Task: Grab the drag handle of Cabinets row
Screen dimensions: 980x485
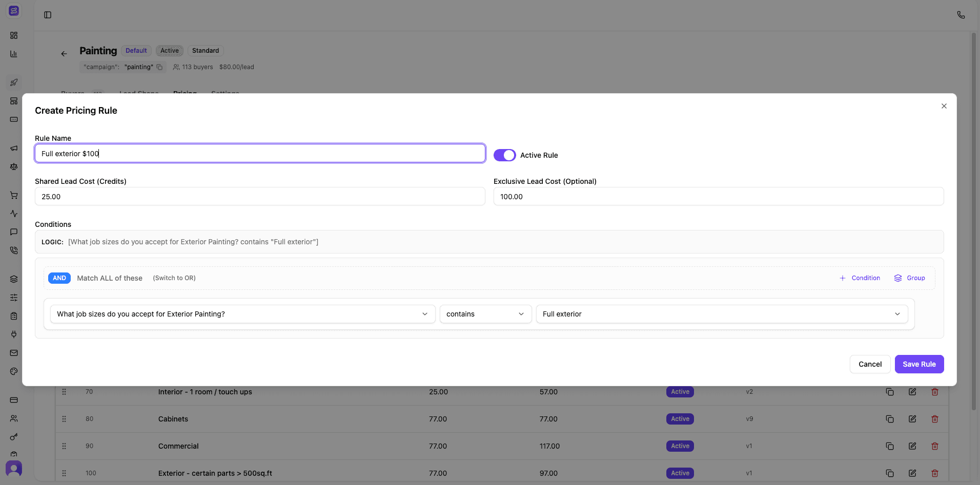Action: [64, 419]
